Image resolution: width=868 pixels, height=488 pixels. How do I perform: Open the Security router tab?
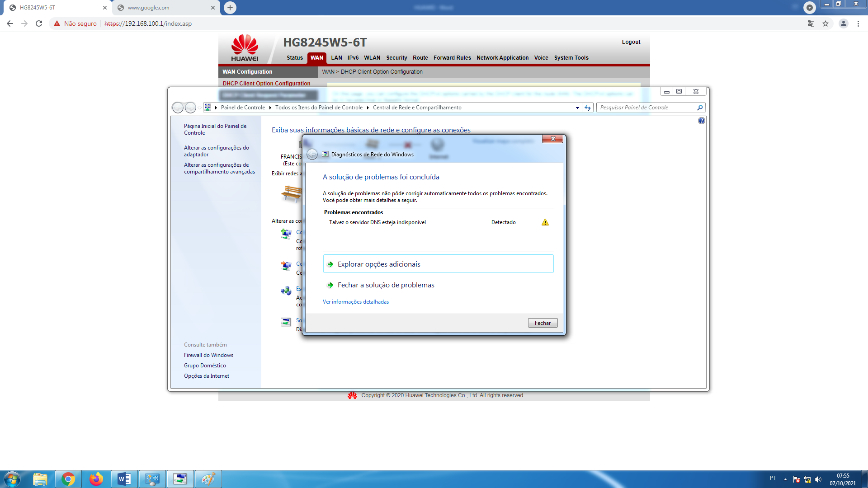coord(396,58)
